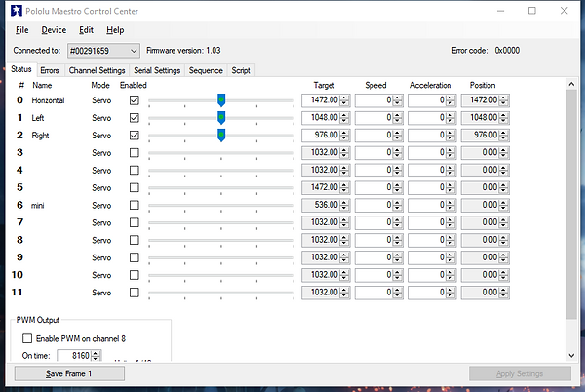Maximize the Pololu Maestro window
Screen dimensions: 585x392
[x=532, y=11]
